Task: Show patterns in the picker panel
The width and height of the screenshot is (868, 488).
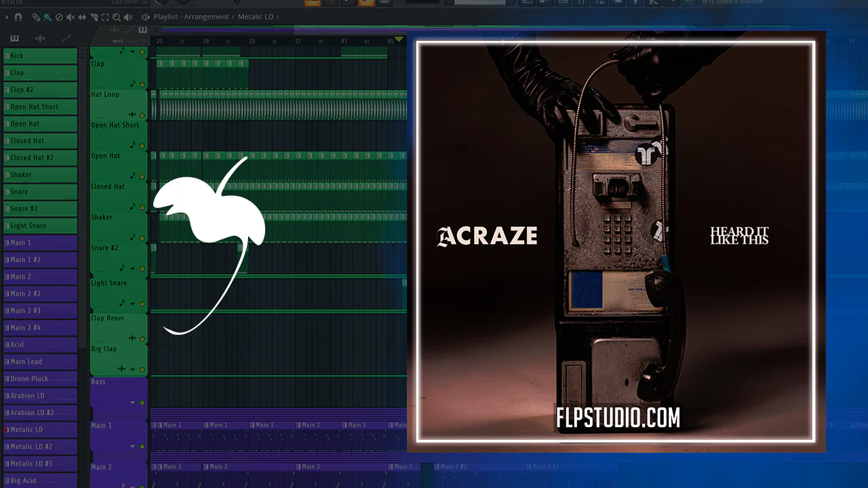Action: click(x=15, y=38)
